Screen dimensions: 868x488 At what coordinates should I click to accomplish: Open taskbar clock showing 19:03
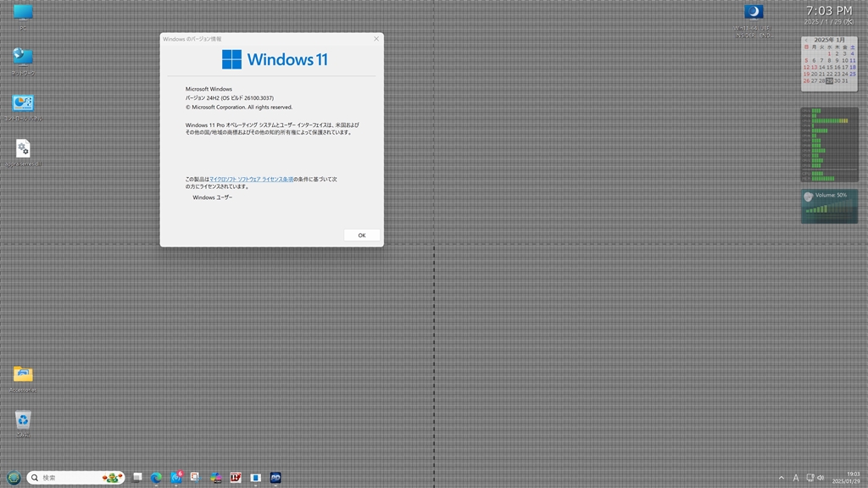(x=846, y=478)
